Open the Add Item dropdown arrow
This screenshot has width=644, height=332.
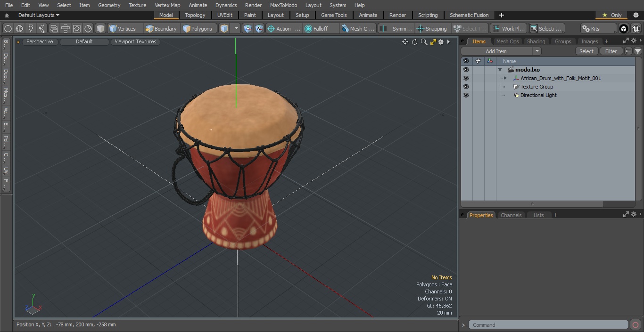(x=537, y=51)
